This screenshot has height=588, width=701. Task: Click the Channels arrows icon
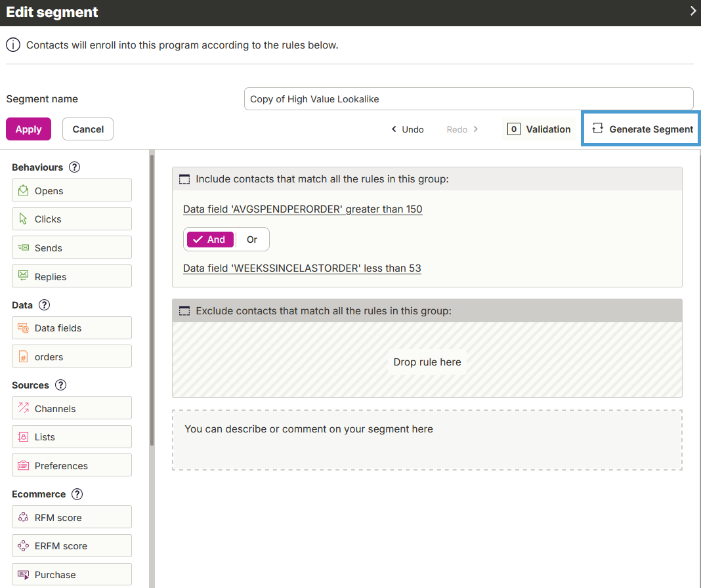(x=23, y=408)
